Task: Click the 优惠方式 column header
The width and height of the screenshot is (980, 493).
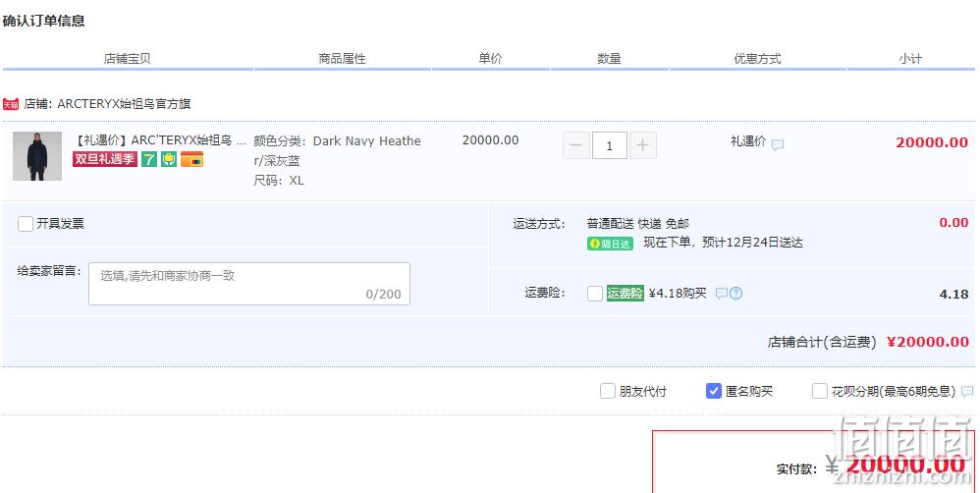Action: click(x=757, y=59)
